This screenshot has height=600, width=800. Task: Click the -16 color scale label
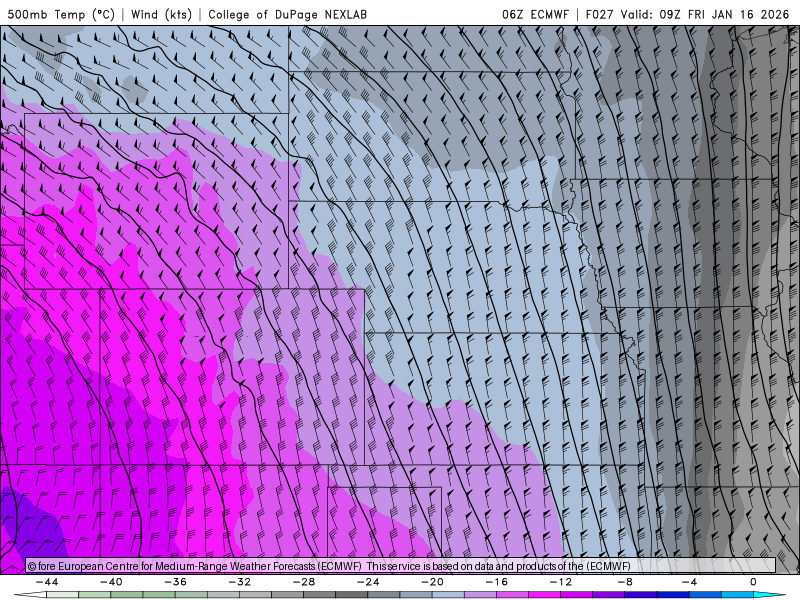click(x=497, y=582)
